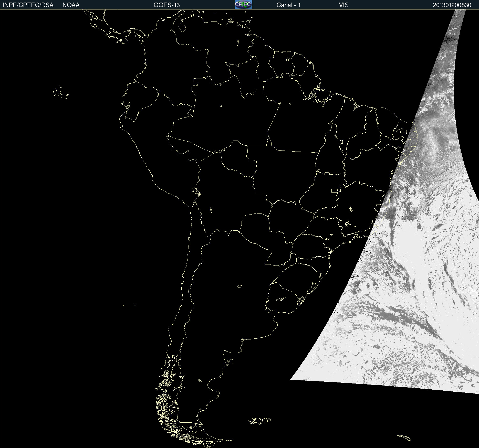Click the Canal - 1 channel label
Image resolution: width=479 pixels, height=448 pixels.
coord(288,5)
